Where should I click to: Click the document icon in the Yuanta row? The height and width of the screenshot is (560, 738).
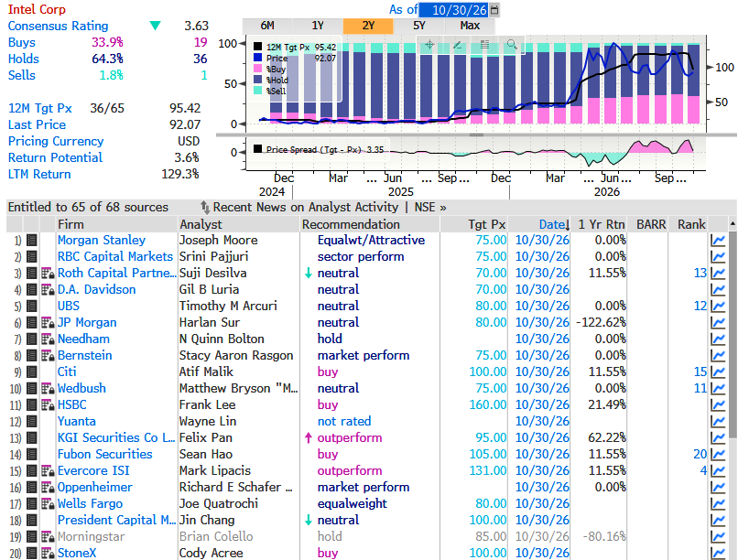click(31, 421)
